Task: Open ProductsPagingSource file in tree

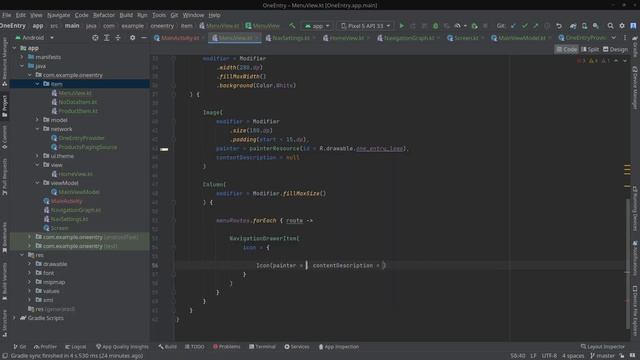Action: (x=88, y=147)
